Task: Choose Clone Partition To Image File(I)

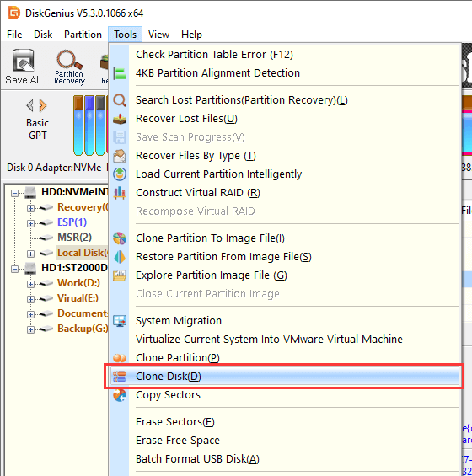Action: click(x=285, y=238)
